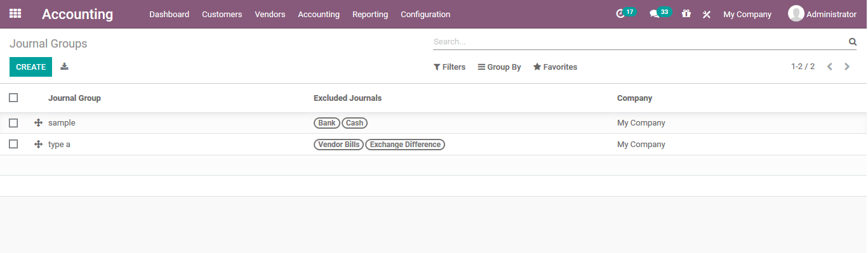Image resolution: width=868 pixels, height=253 pixels.
Task: Click the Cash tag
Action: tap(354, 123)
